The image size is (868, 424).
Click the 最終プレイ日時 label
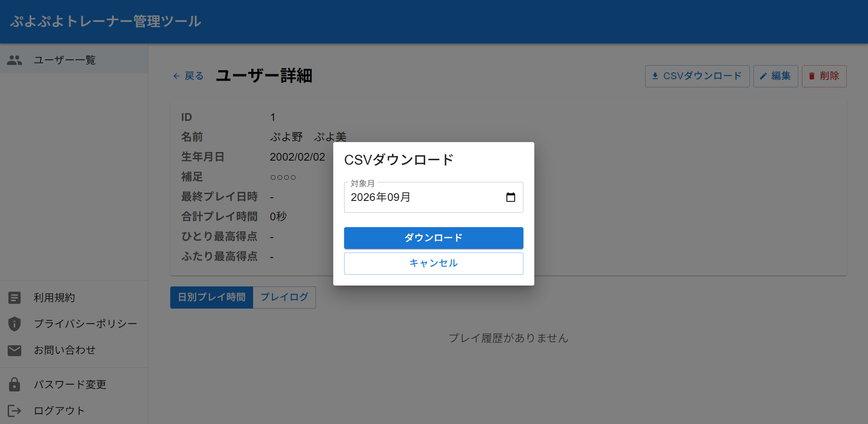pyautogui.click(x=220, y=197)
